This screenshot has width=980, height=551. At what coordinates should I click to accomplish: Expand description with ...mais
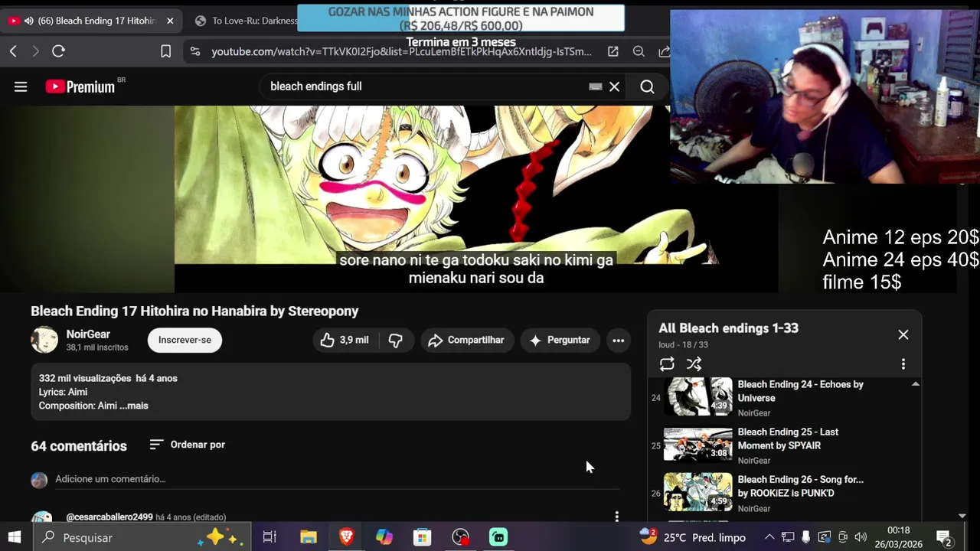[134, 406]
